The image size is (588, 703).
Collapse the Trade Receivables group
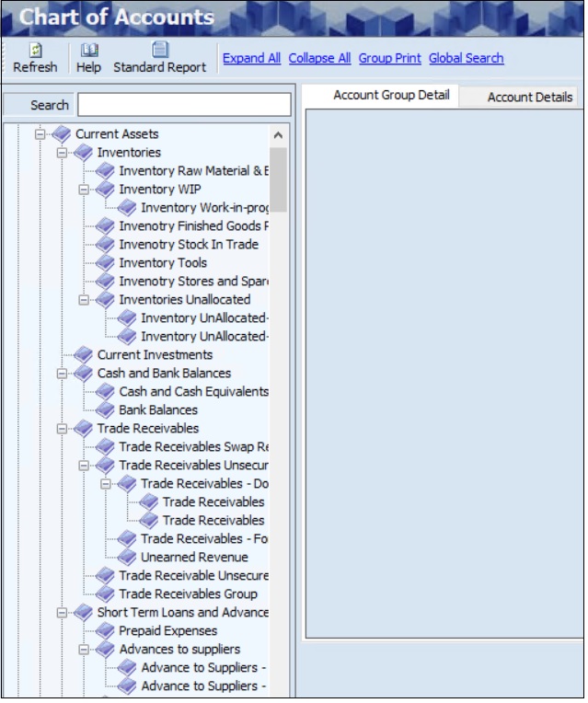63,429
